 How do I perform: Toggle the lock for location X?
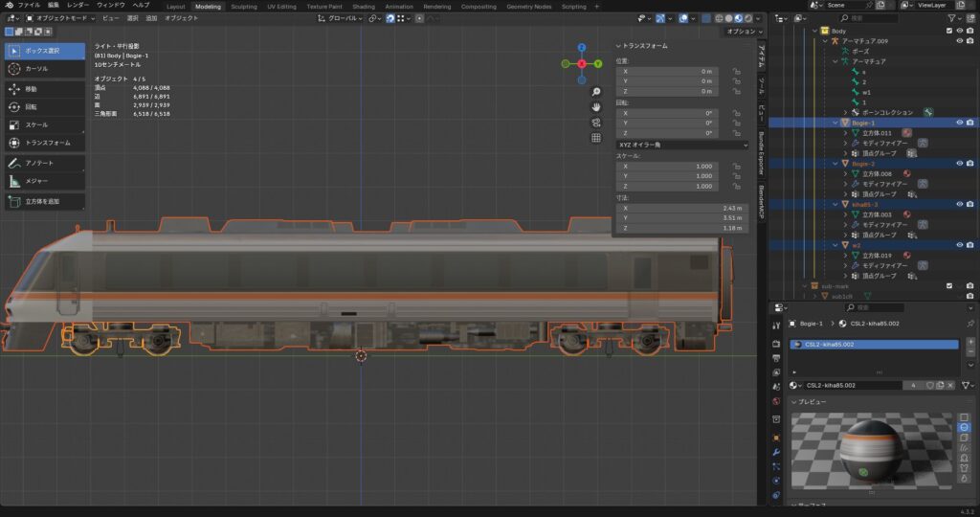coord(736,72)
